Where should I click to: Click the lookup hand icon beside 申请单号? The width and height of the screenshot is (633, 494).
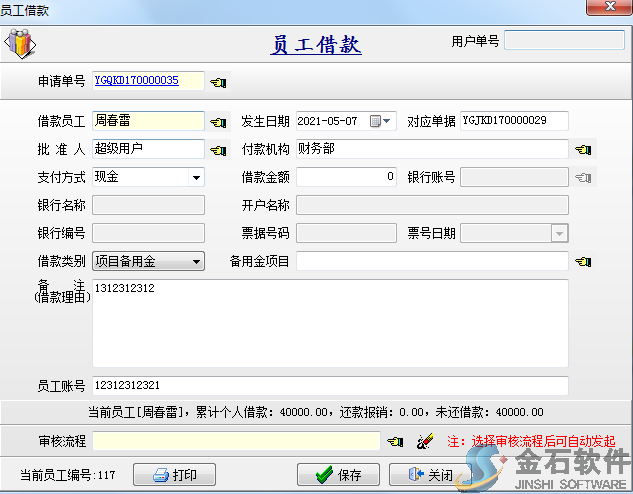(218, 82)
